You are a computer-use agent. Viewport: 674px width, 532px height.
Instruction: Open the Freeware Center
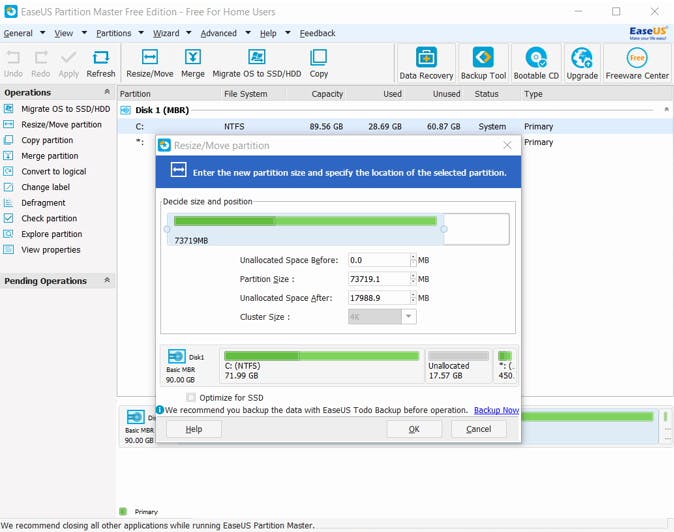pos(637,63)
